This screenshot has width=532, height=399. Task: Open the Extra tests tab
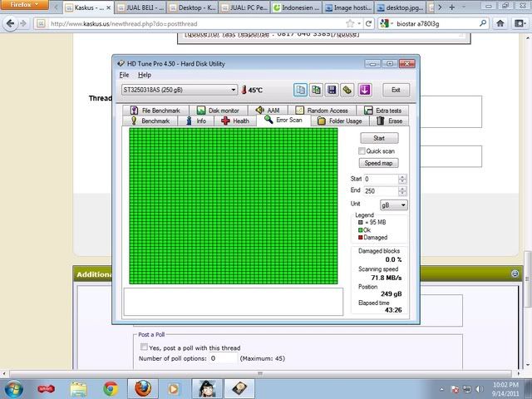(382, 111)
